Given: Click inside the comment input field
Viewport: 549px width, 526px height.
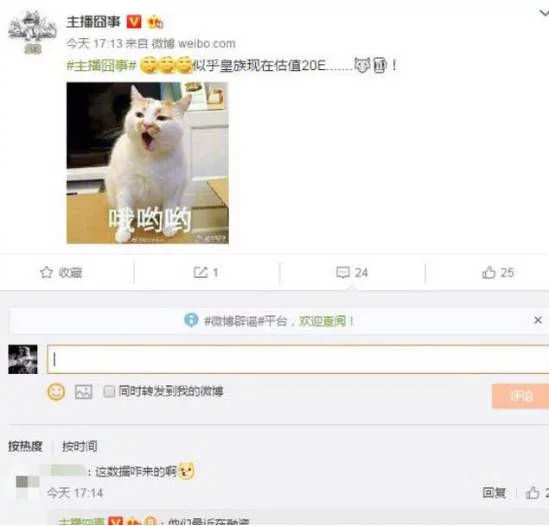Looking at the screenshot, I should [298, 359].
